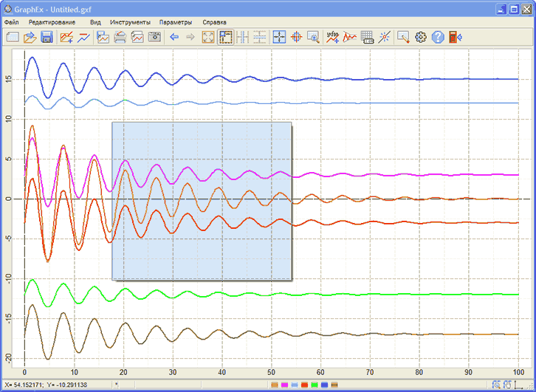Click the y=f(x) function icon
This screenshot has width=536, height=392.
click(x=332, y=38)
